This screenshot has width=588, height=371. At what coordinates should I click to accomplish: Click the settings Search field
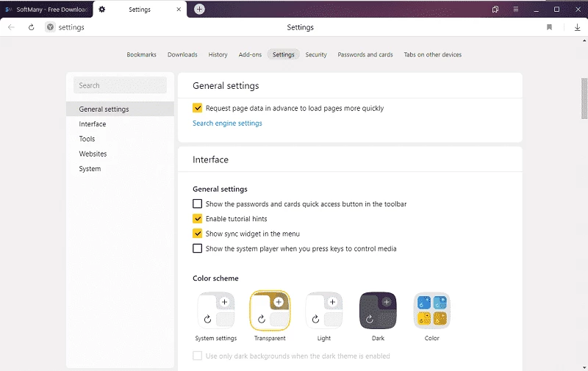point(120,85)
